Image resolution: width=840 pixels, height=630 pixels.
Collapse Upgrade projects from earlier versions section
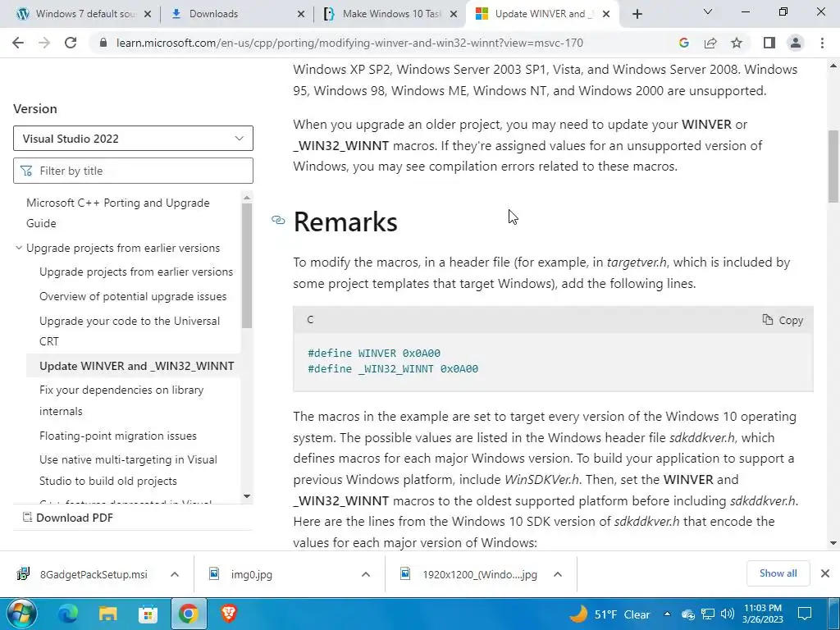pyautogui.click(x=19, y=248)
